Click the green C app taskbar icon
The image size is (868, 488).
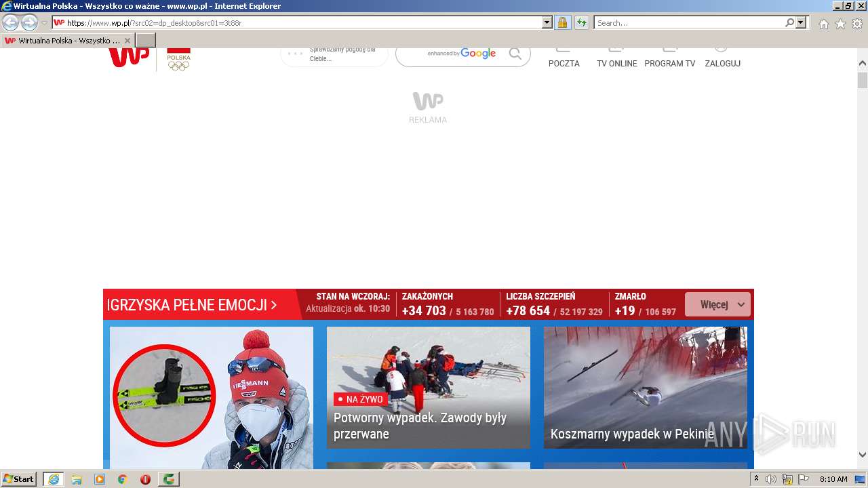[169, 479]
